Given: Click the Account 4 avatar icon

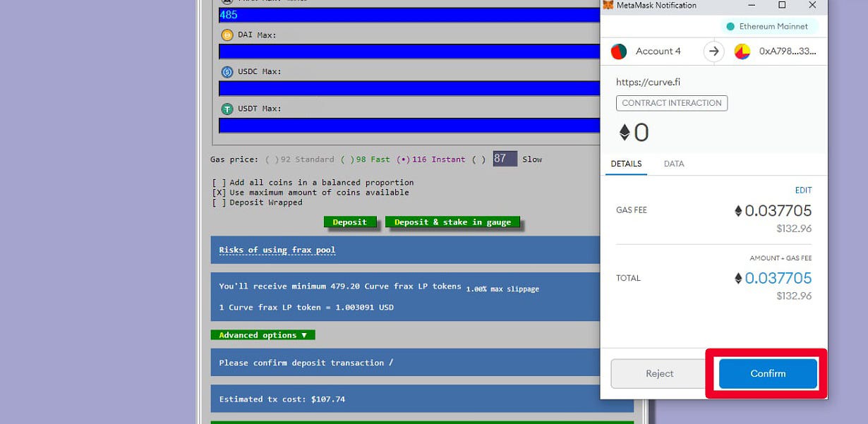Looking at the screenshot, I should point(619,51).
